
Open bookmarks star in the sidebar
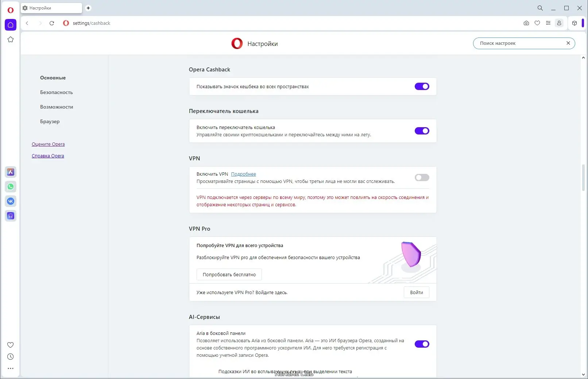(x=11, y=39)
